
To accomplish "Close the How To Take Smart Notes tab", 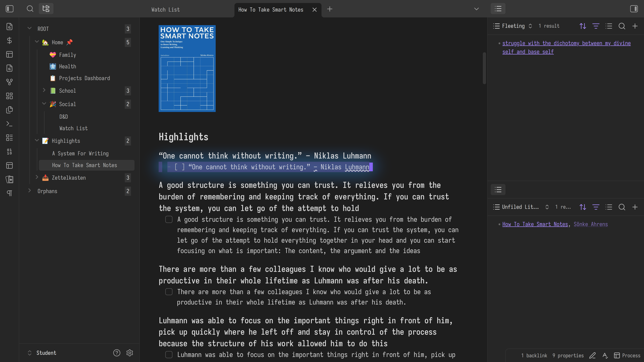I will (314, 10).
